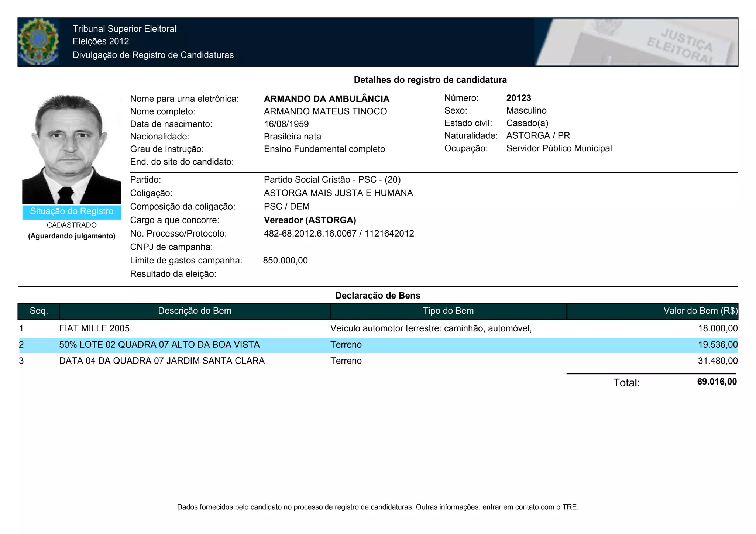
Task: Click the candidate name ARMANDO DA AMBULÂNCIA
Action: point(326,99)
